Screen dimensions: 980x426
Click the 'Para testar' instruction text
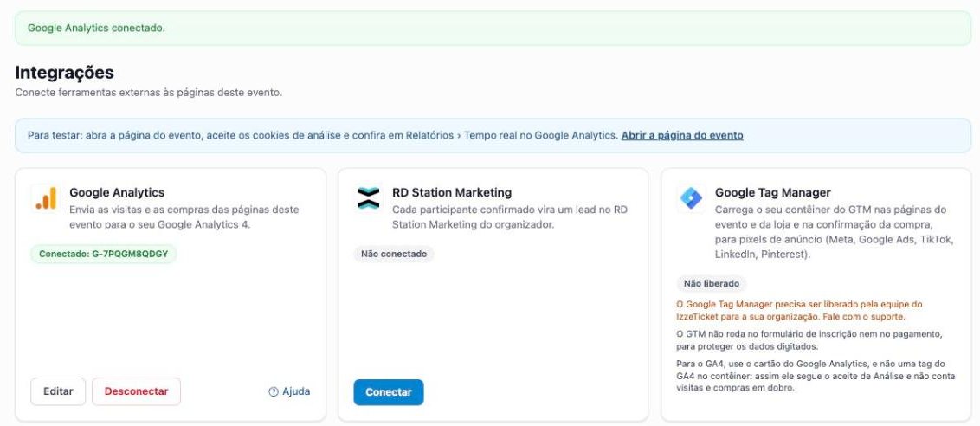(323, 135)
